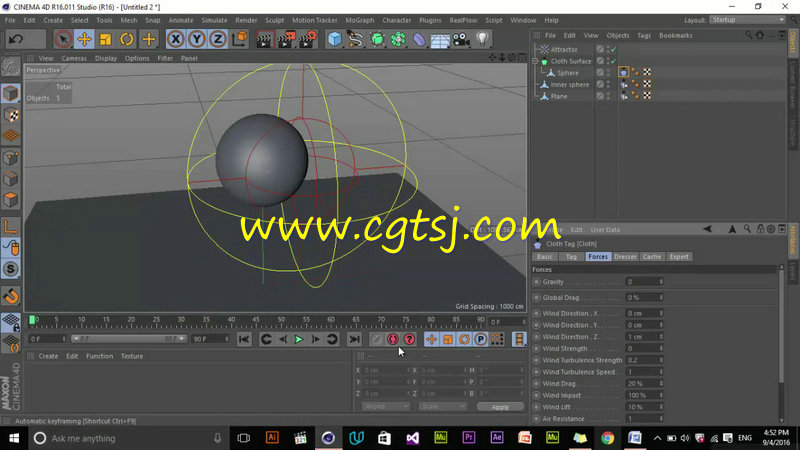Activate the Move tool

pos(84,39)
